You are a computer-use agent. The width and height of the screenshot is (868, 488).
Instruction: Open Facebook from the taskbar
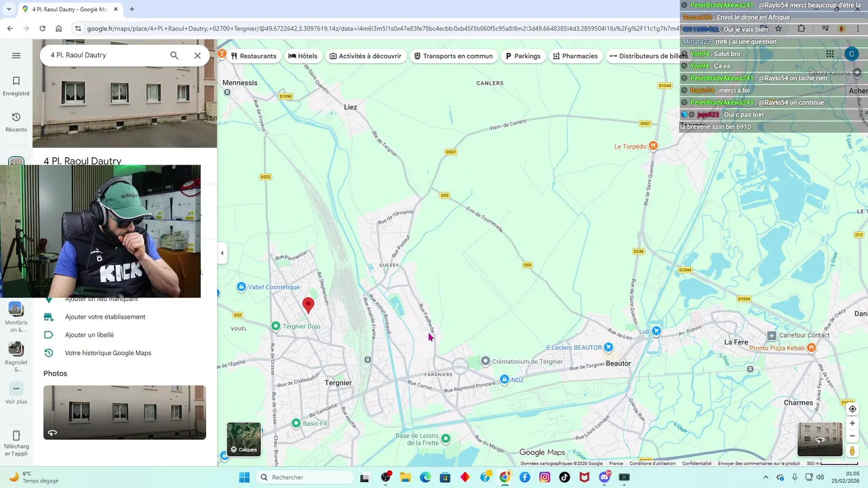coord(524,477)
